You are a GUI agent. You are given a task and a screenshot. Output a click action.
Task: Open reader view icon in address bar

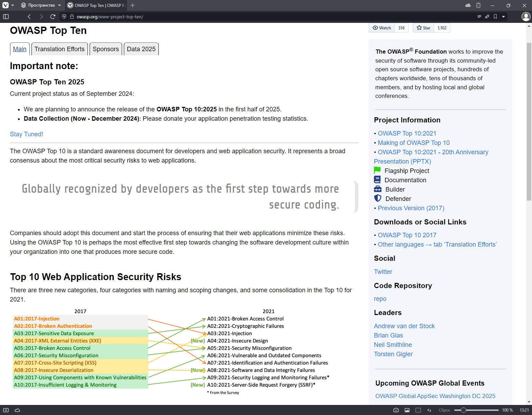(479, 17)
